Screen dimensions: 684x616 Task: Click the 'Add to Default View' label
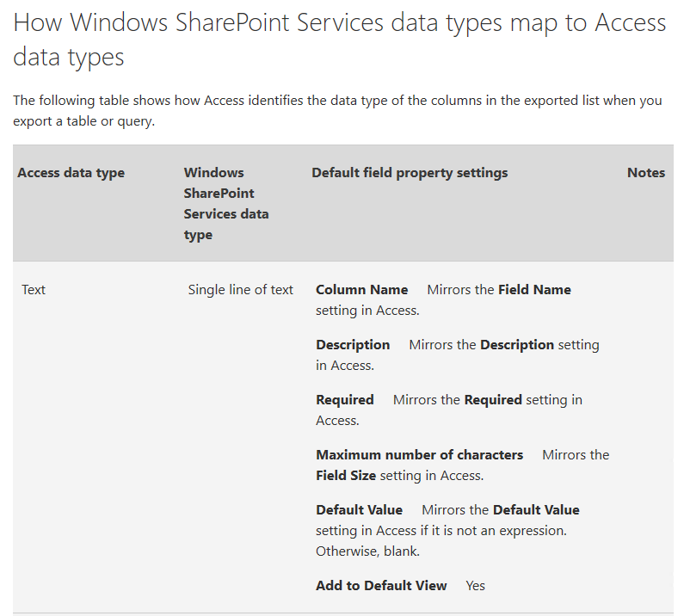point(381,586)
